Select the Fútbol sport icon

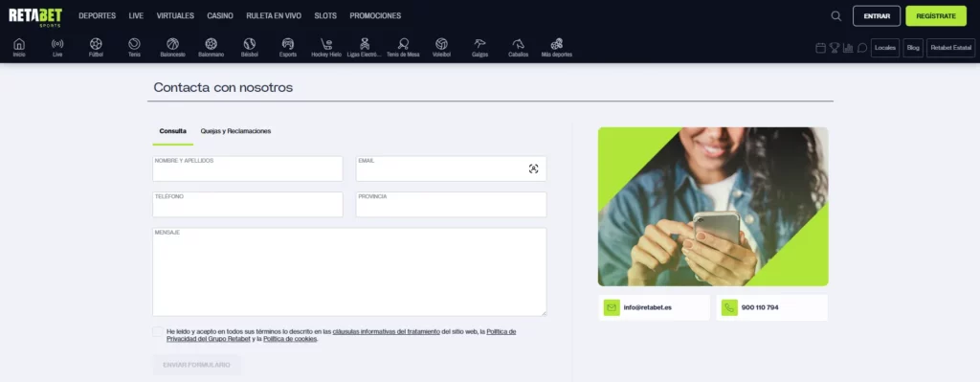click(x=96, y=44)
